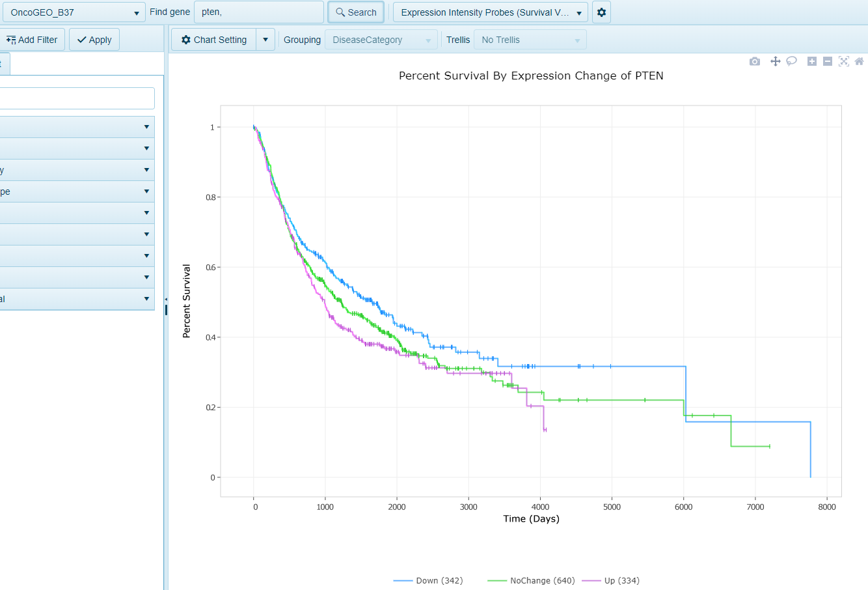Open settings via the gear icon beside the probe selector
The height and width of the screenshot is (590, 868).
coord(601,12)
